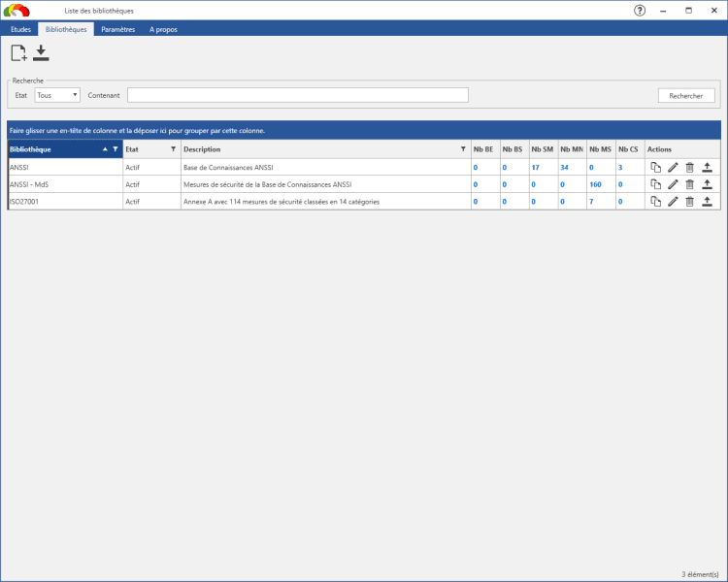Create a new library with the document-plus icon
This screenshot has height=582, width=728.
(x=19, y=53)
